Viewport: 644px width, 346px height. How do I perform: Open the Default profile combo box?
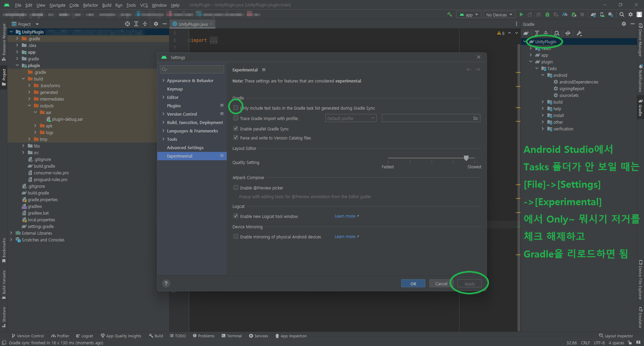click(x=351, y=118)
